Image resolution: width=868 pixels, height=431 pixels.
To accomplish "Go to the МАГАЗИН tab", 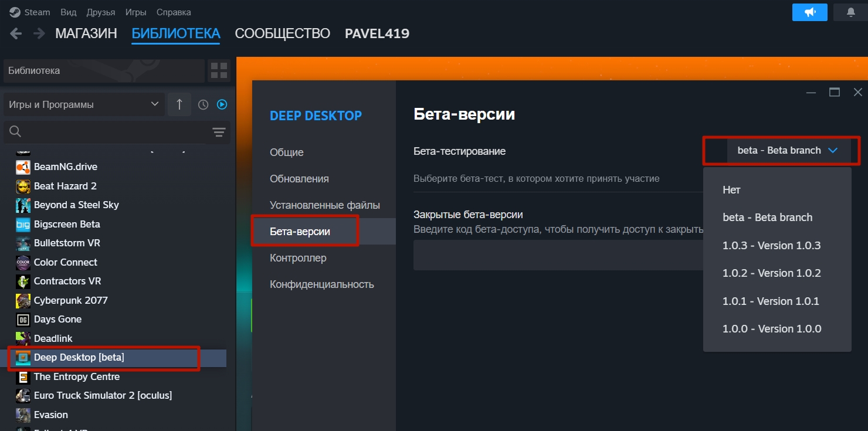I will 86,33.
